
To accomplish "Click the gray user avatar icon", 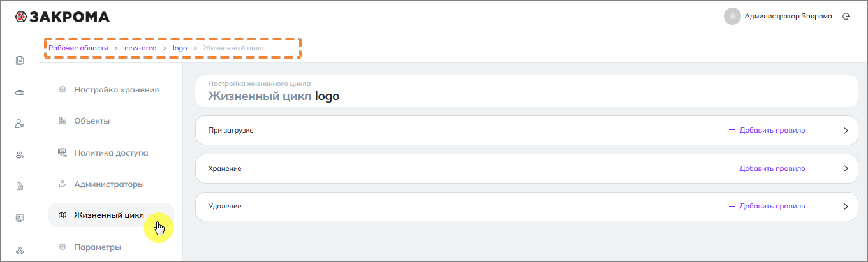I will click(x=732, y=17).
